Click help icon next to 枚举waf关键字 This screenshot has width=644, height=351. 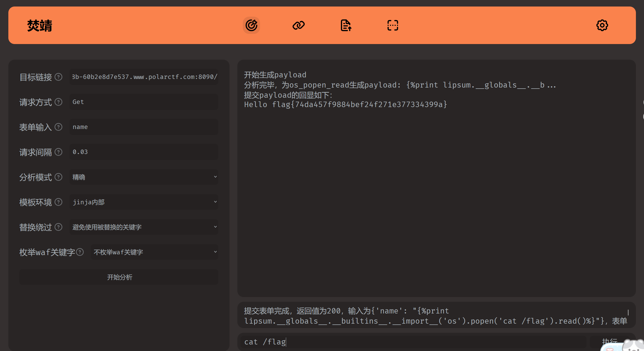[80, 252]
